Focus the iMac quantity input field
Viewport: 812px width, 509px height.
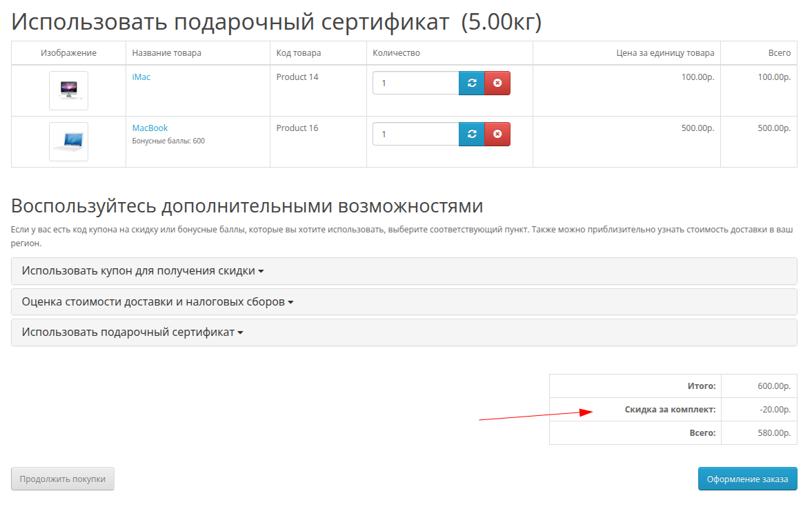[415, 83]
